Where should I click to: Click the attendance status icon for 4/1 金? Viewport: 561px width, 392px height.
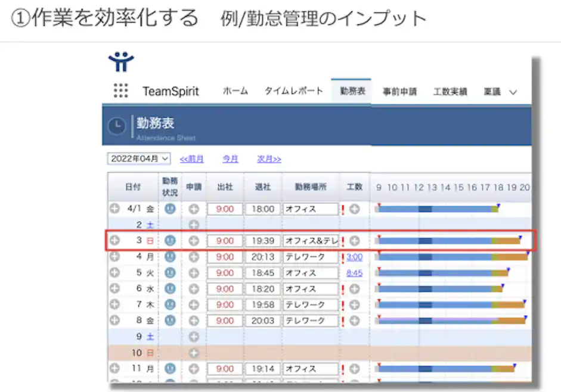click(171, 209)
